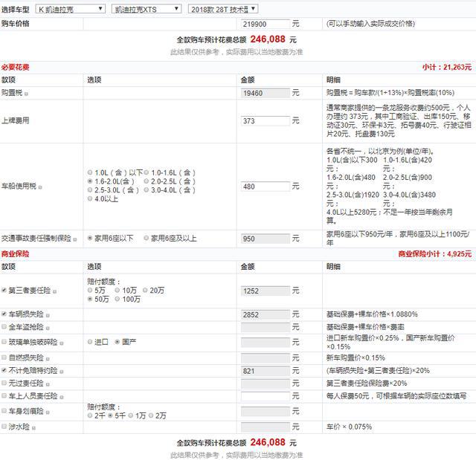Click info icon next to 玻璃单独破碎险
476x460 pixels.
(62, 343)
